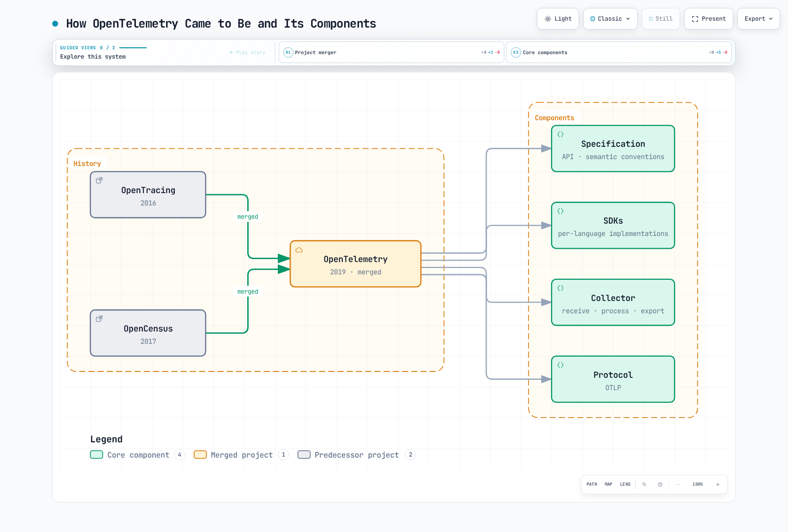Viewport: 788px width, 532px height.
Task: Click the Specification node title
Action: click(x=613, y=144)
